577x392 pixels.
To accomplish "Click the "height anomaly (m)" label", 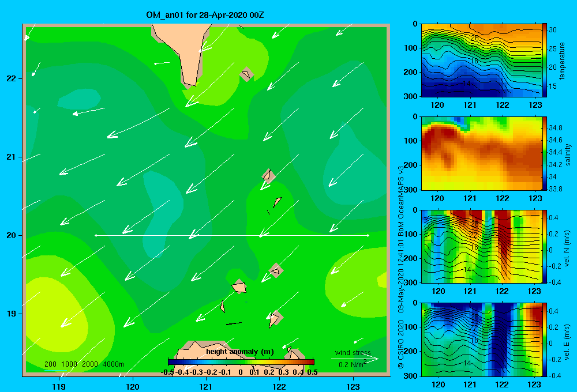I will pos(240,352).
